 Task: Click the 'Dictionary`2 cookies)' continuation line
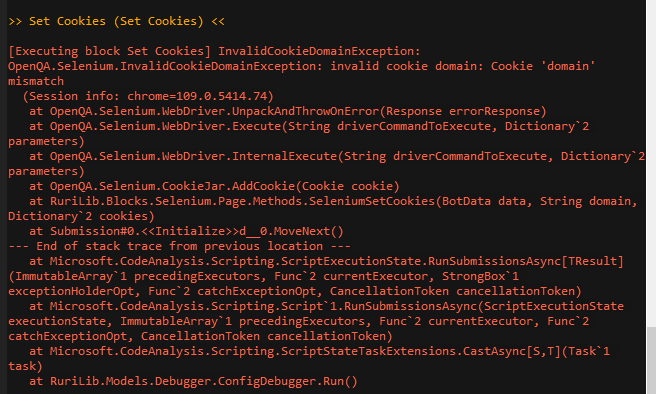pos(81,216)
